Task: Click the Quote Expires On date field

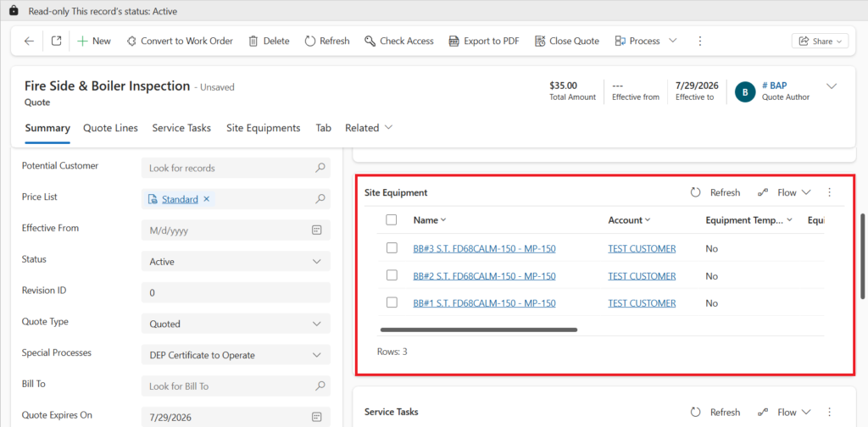Action: [x=236, y=417]
